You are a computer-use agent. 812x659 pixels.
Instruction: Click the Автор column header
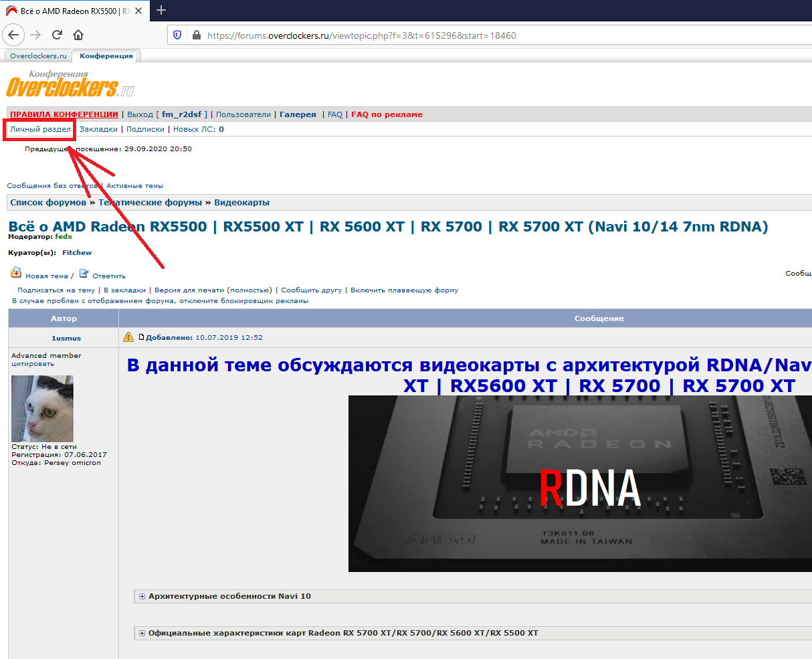(64, 318)
